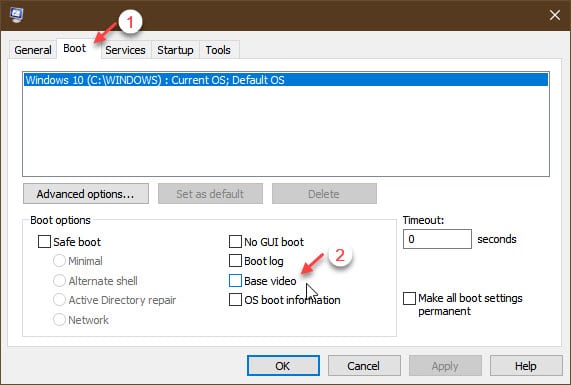Switch to the General tab

click(33, 50)
